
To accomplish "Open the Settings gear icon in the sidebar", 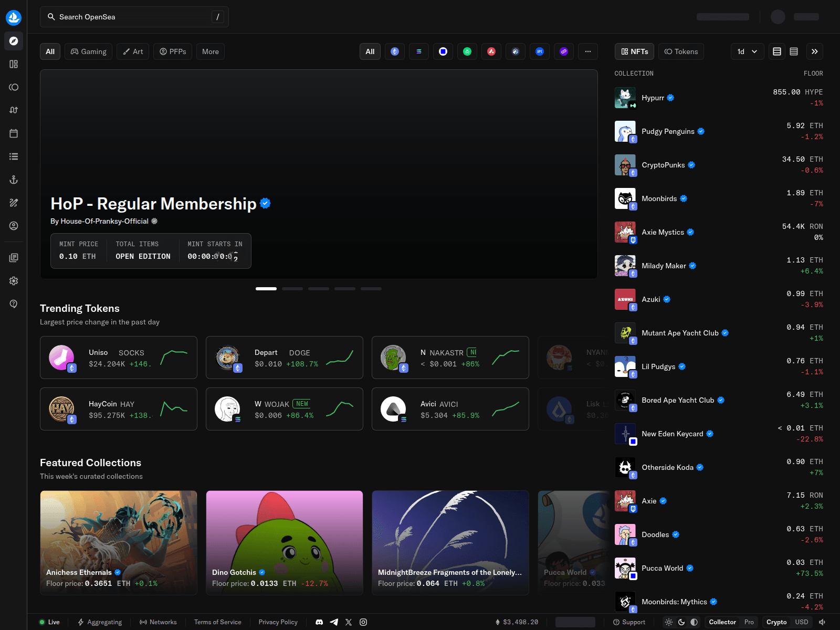I will point(14,281).
